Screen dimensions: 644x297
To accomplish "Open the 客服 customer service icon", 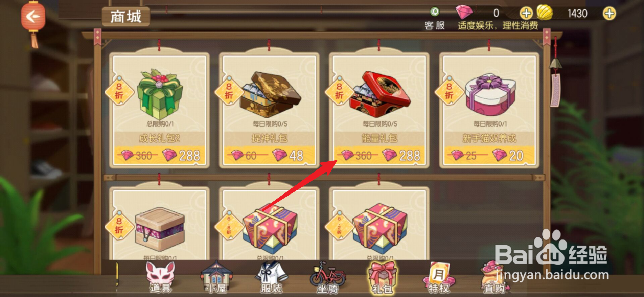I will (435, 19).
